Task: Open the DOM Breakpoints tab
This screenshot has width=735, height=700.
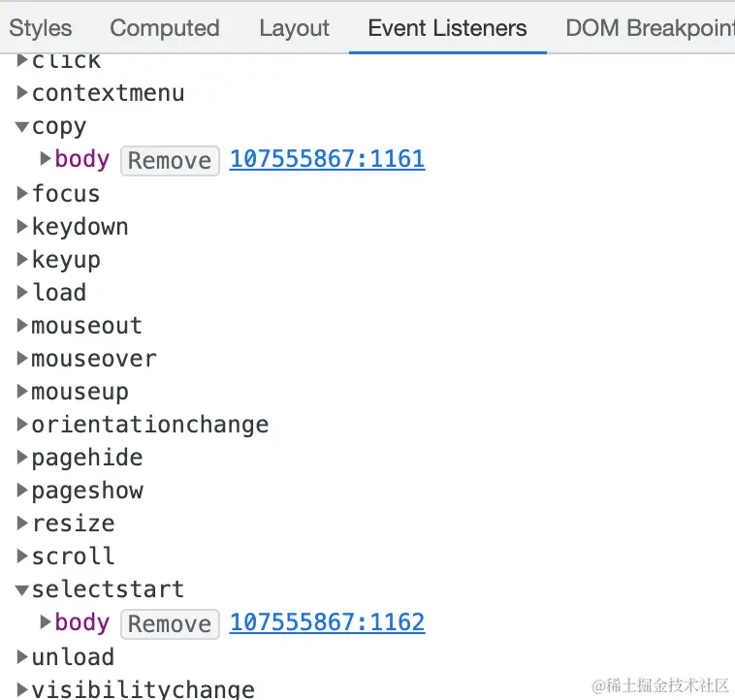Action: tap(650, 28)
